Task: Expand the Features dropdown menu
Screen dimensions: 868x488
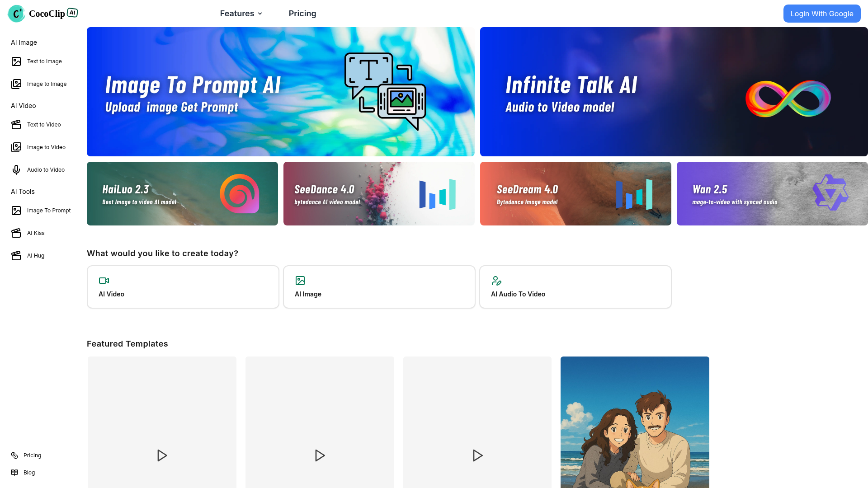Action: tap(241, 14)
